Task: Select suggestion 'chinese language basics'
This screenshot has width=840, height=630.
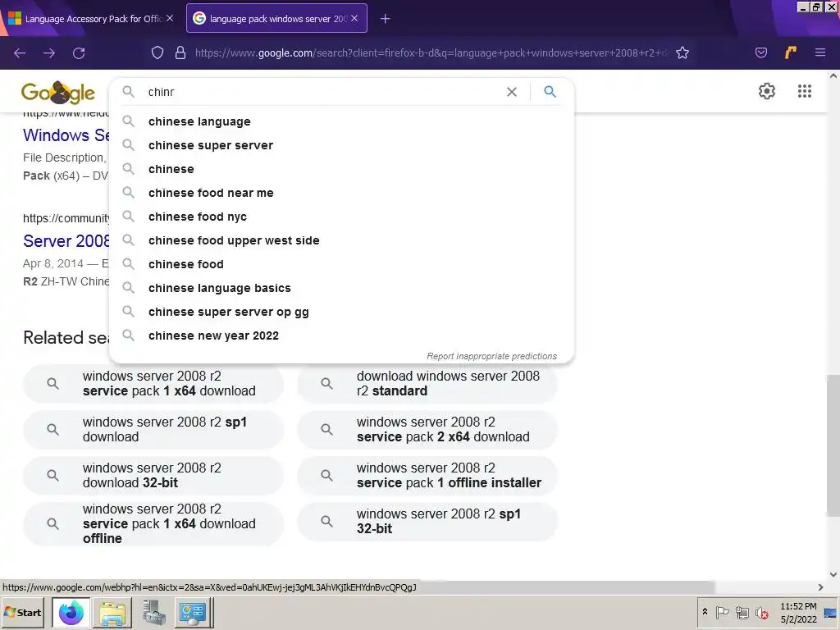Action: (342, 288)
